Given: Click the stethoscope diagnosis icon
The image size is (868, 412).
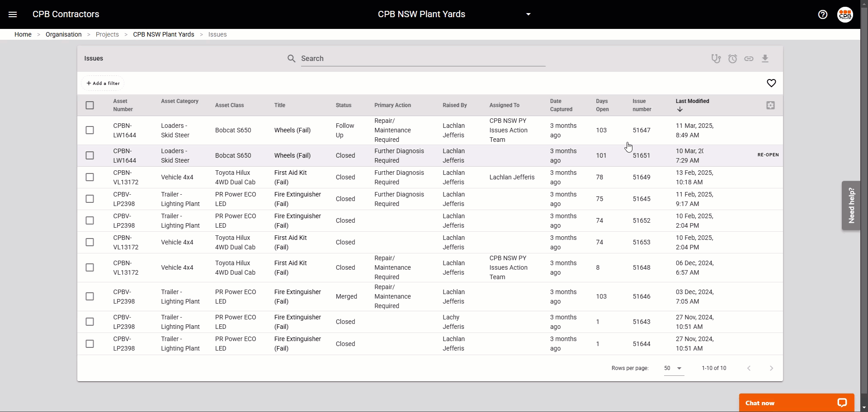Looking at the screenshot, I should tap(716, 59).
